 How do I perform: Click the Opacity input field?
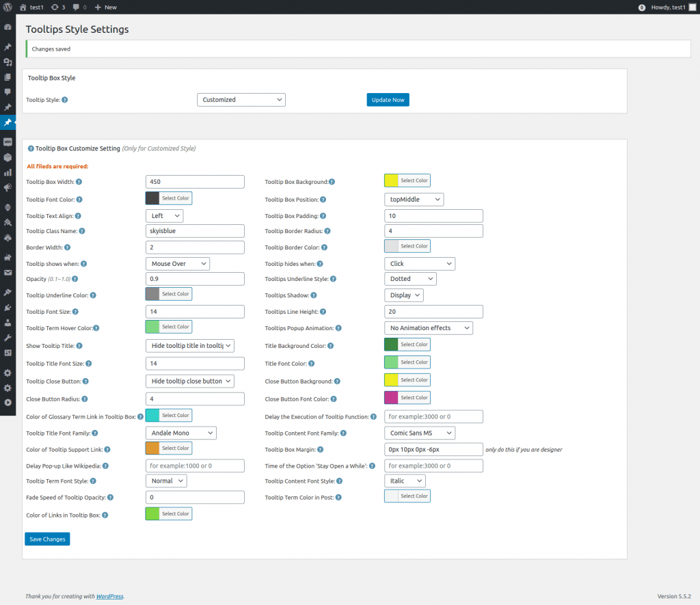click(x=195, y=279)
